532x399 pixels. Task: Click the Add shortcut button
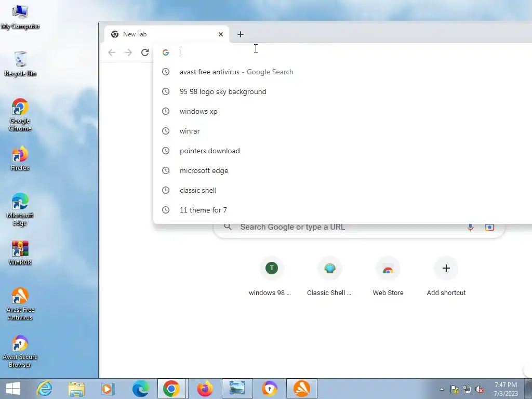click(446, 277)
